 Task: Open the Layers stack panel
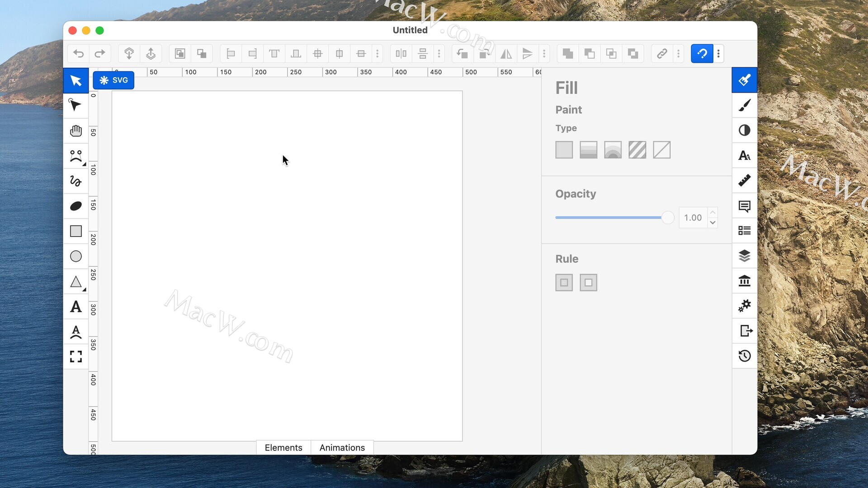point(745,256)
